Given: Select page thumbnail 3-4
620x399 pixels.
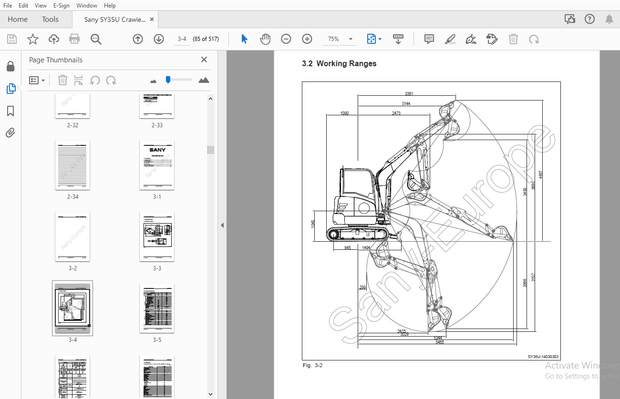Looking at the screenshot, I should click(72, 308).
